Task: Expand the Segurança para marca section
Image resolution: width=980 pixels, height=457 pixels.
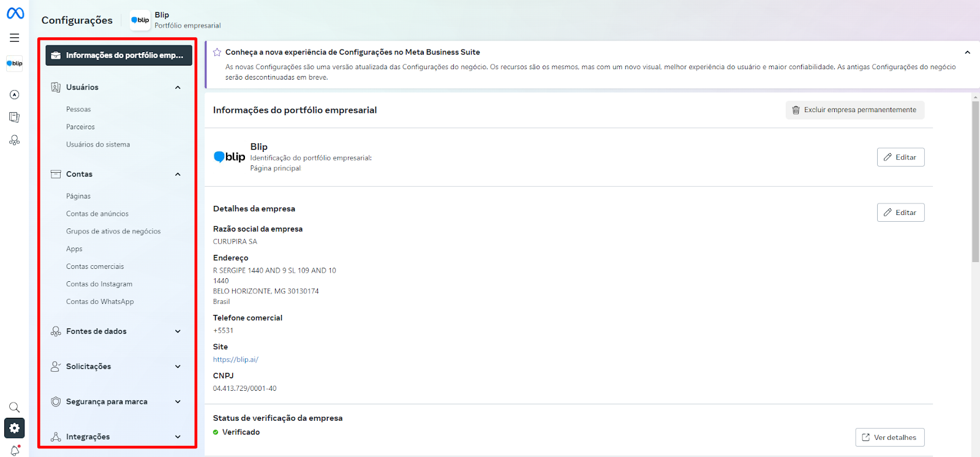Action: (x=178, y=402)
